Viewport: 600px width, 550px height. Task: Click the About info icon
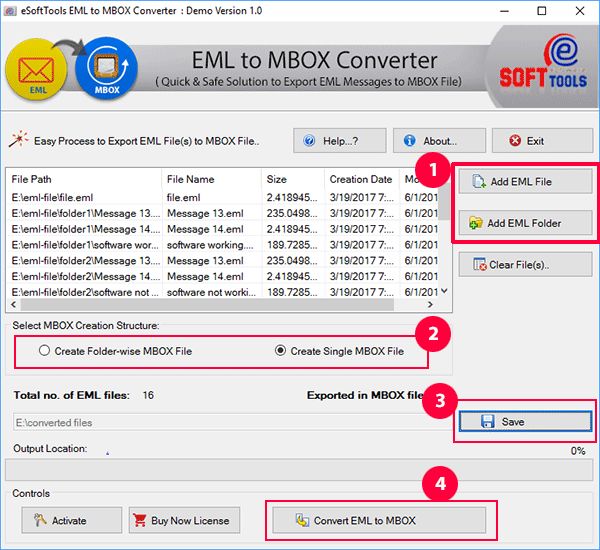pos(409,141)
